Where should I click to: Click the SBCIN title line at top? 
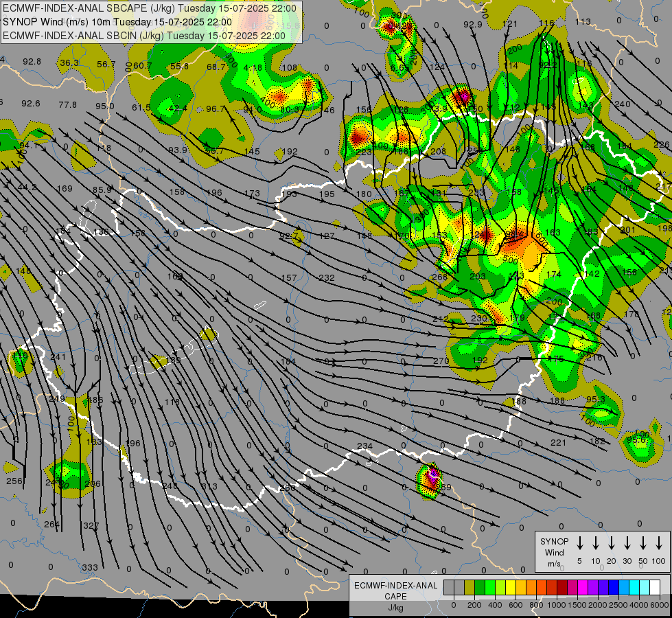coord(144,36)
